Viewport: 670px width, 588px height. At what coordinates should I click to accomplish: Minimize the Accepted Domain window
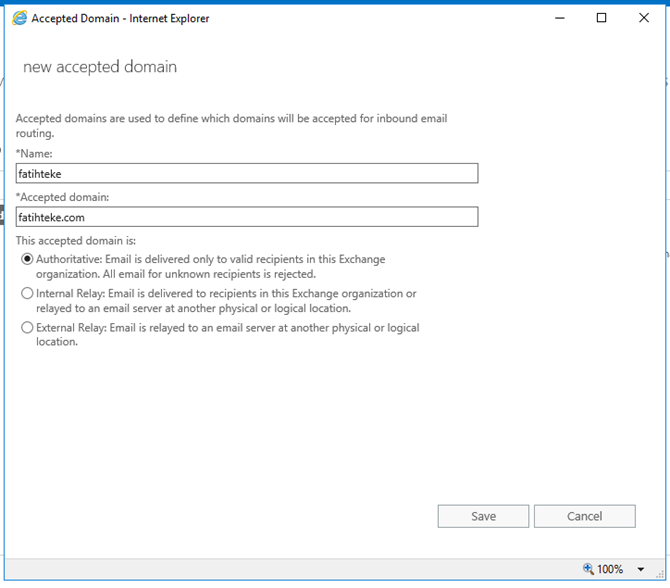557,18
